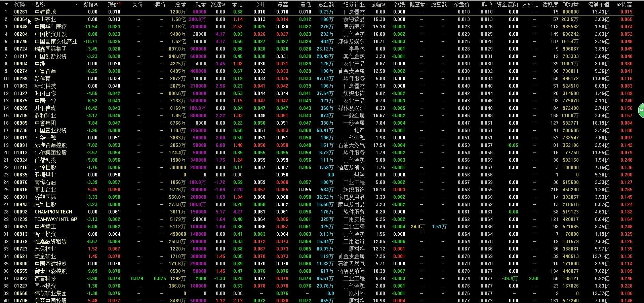This screenshot has width=644, height=303.
Task: Sort by the 总量 column header
Action: click(x=180, y=4)
